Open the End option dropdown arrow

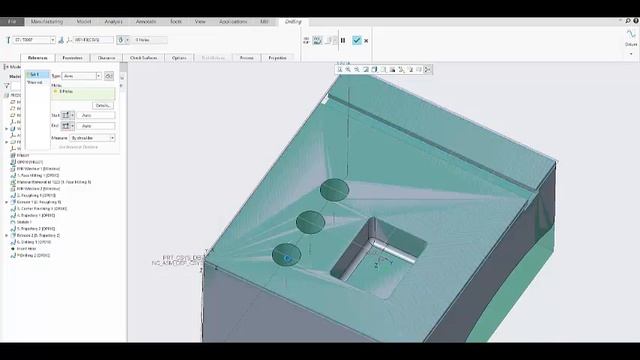click(73, 126)
